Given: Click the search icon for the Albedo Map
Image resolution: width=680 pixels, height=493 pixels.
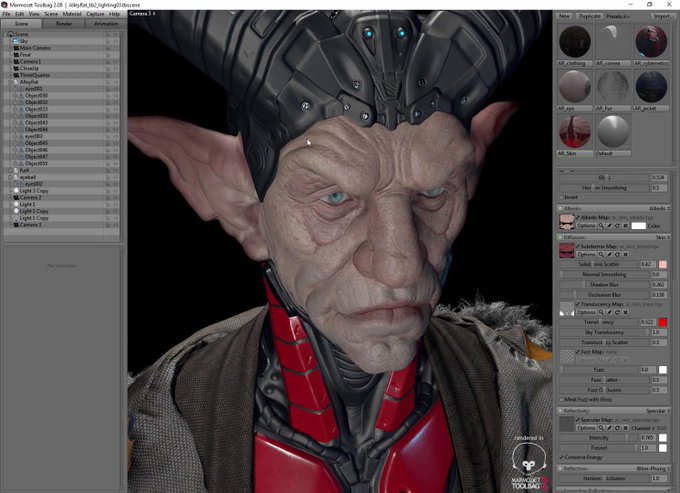Looking at the screenshot, I should (x=601, y=226).
